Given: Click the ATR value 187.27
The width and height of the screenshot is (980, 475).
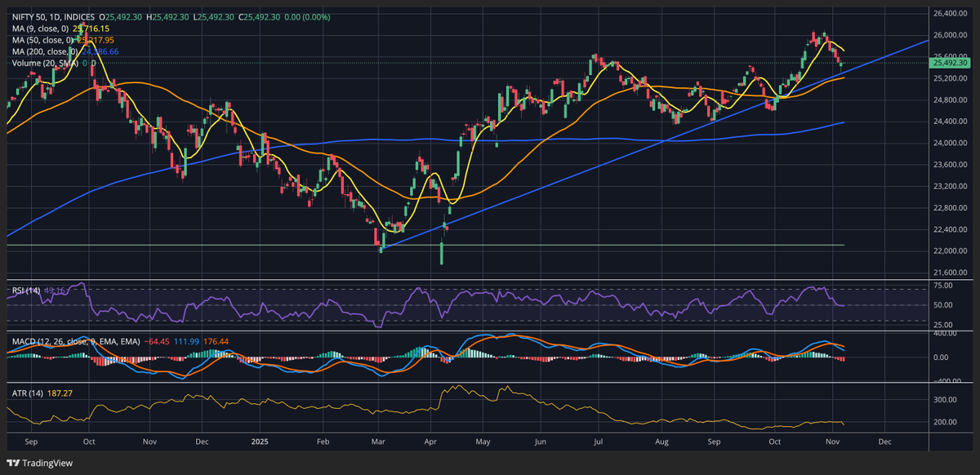Looking at the screenshot, I should (58, 393).
